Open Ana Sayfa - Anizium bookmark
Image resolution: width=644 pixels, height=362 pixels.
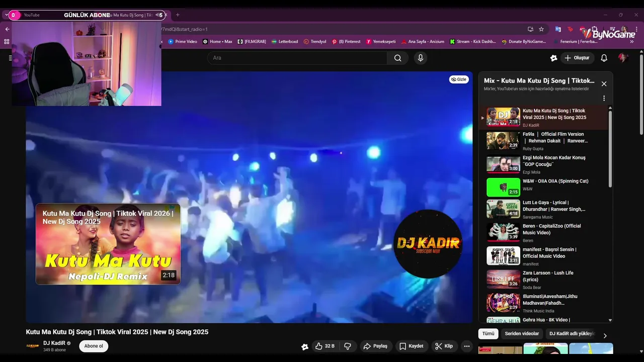423,42
